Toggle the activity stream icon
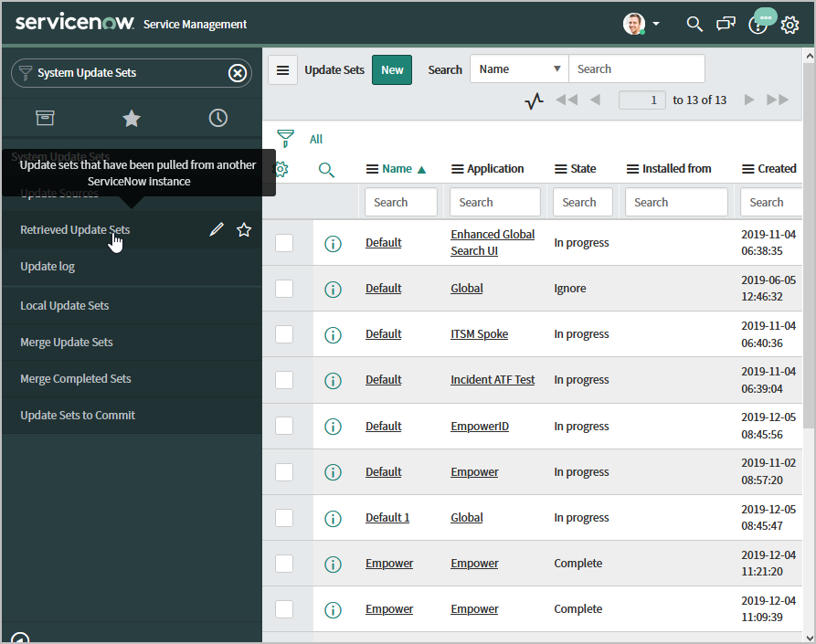This screenshot has height=644, width=816. 535,100
